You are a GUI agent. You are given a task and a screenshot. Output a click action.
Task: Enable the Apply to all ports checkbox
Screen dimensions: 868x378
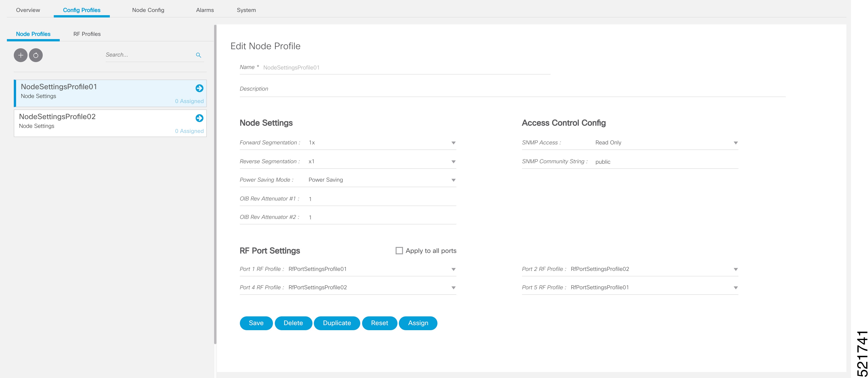click(x=399, y=250)
